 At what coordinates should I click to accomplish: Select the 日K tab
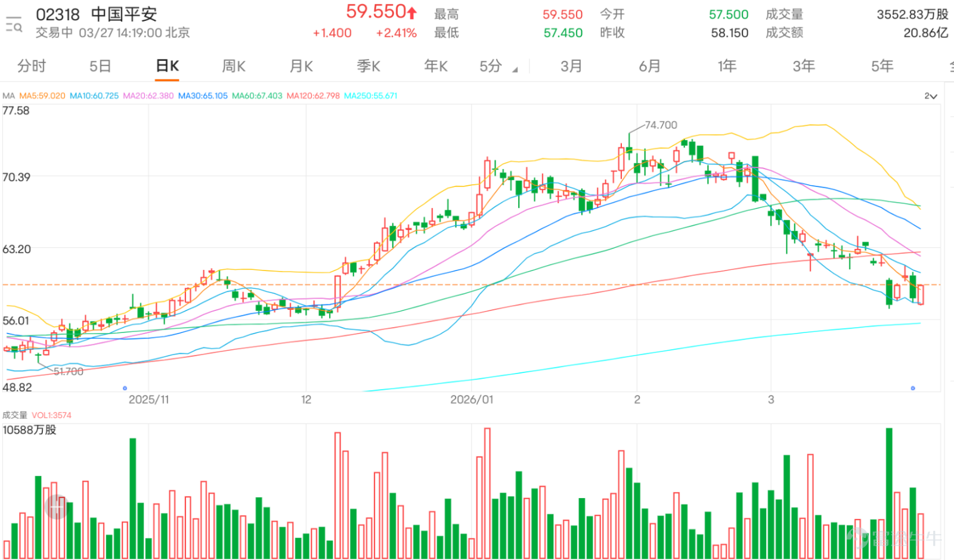tap(167, 66)
